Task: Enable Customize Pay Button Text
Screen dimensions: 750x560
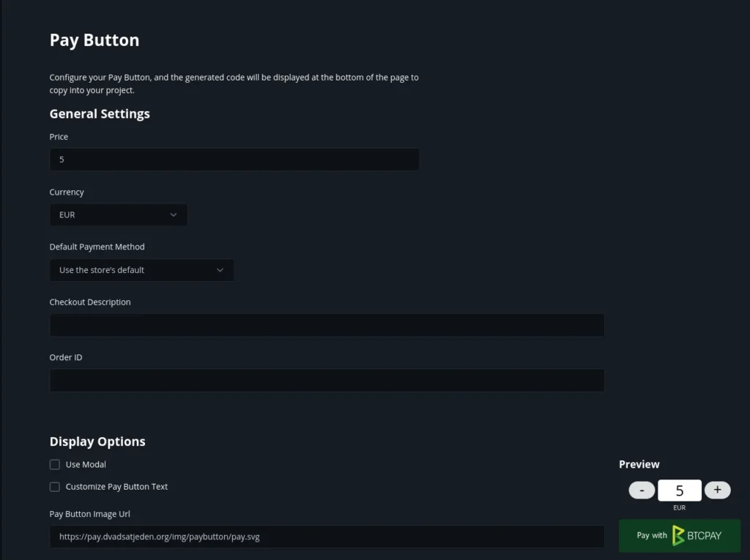Action: point(55,486)
